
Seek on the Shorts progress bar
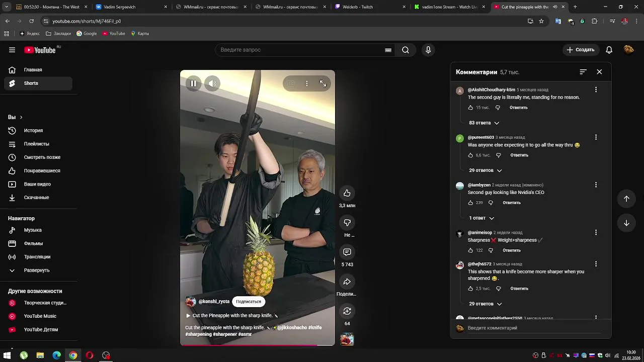(258, 345)
